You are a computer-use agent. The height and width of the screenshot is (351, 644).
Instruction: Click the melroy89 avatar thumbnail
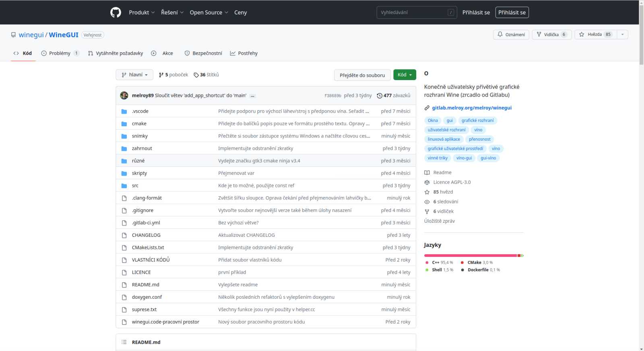pos(124,95)
